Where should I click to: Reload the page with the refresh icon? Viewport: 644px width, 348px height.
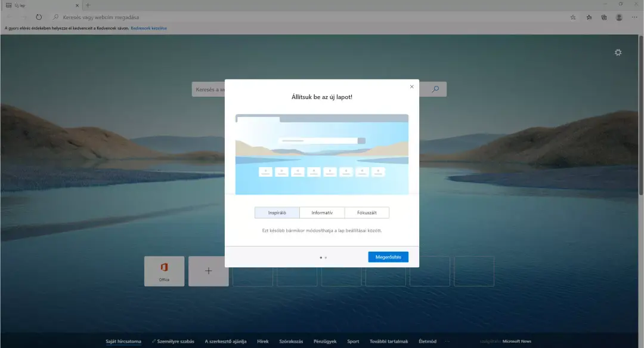point(39,17)
